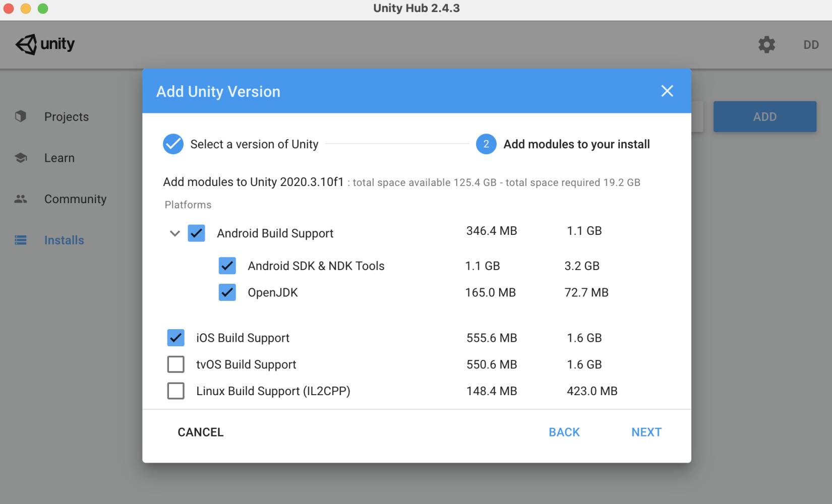Uncheck Android Build Support checkbox
Image resolution: width=832 pixels, height=504 pixels.
196,233
